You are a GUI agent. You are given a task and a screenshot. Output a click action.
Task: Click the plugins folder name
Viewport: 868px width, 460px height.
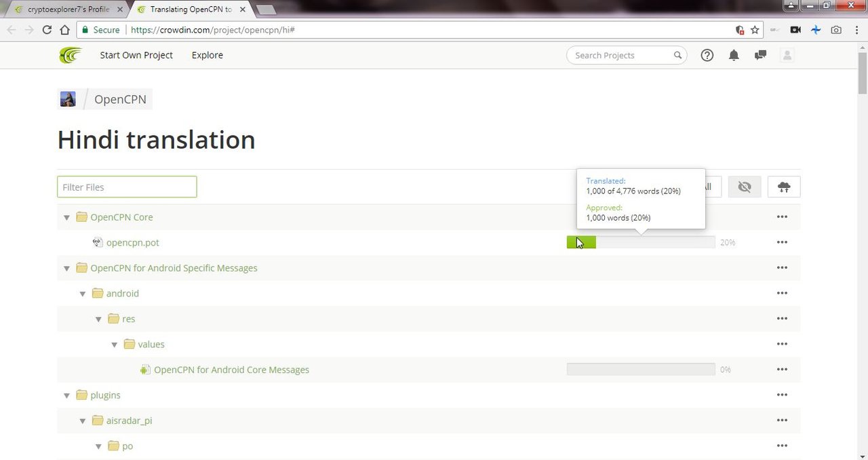pos(105,395)
